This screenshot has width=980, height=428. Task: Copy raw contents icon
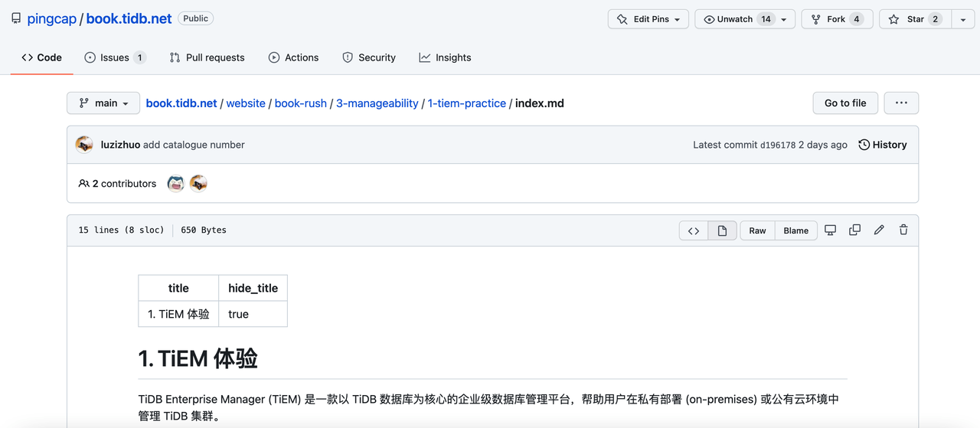[x=854, y=230]
